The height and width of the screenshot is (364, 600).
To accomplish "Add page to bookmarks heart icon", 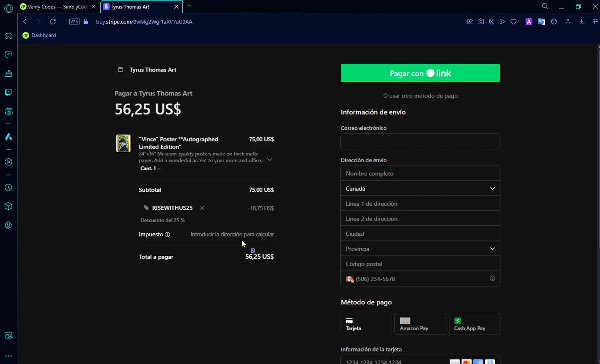I will tap(514, 22).
